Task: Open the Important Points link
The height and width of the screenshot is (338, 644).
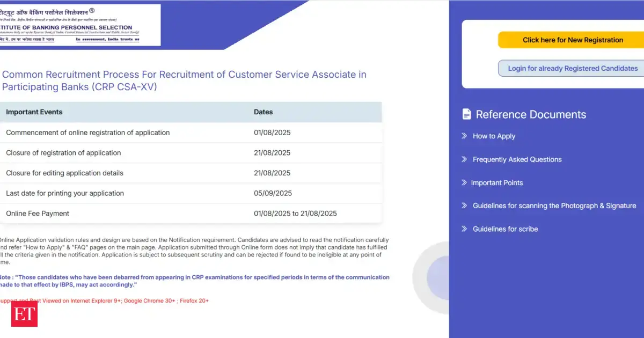Action: [x=497, y=183]
